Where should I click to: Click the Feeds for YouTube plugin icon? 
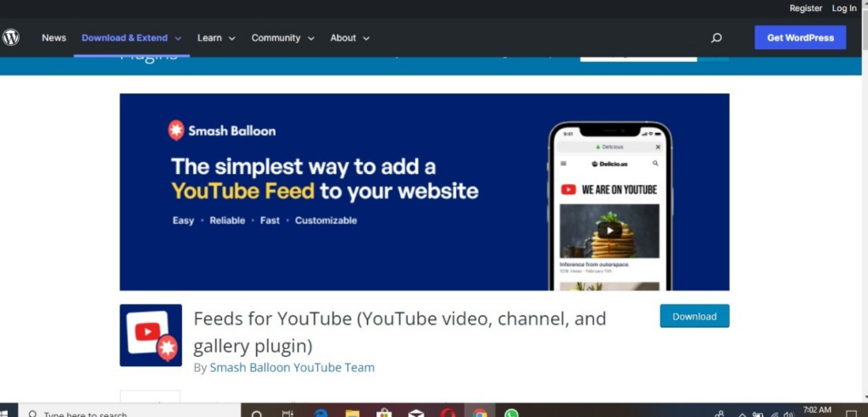click(151, 335)
